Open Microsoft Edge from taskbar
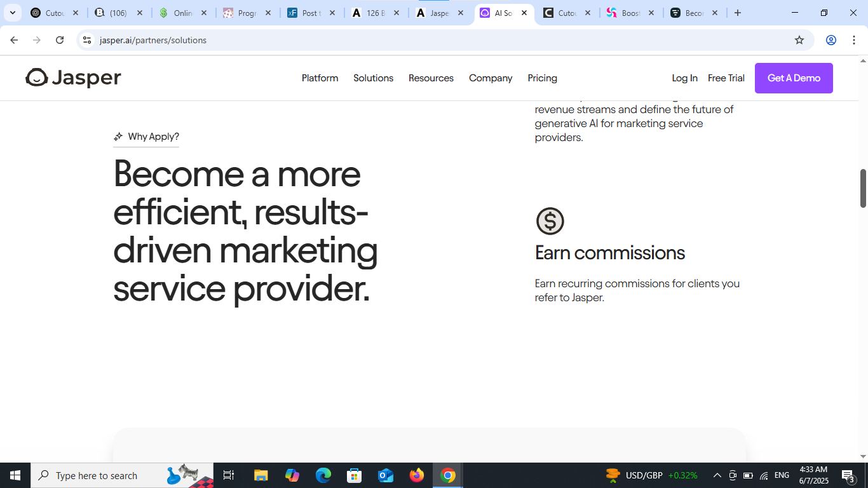868x488 pixels. [x=323, y=475]
